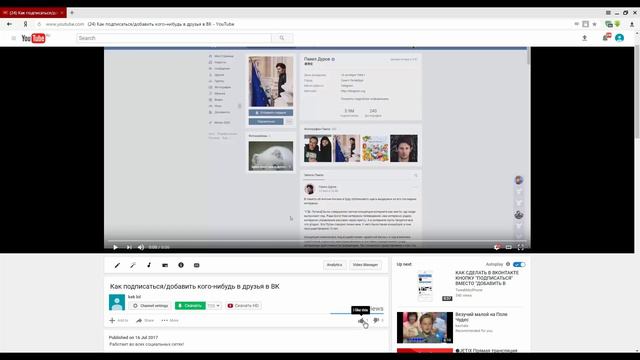Open the YouTube hamburger guide menu

pyautogui.click(x=13, y=38)
